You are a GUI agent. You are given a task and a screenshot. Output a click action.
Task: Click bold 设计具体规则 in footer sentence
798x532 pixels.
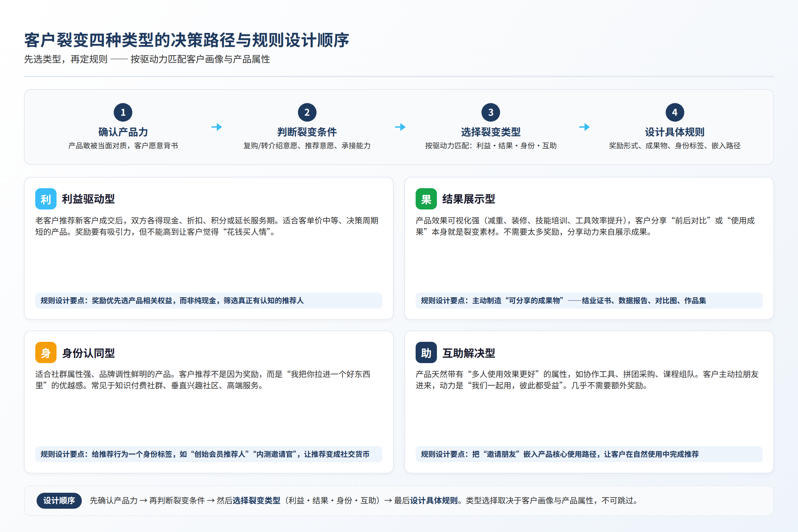click(434, 501)
